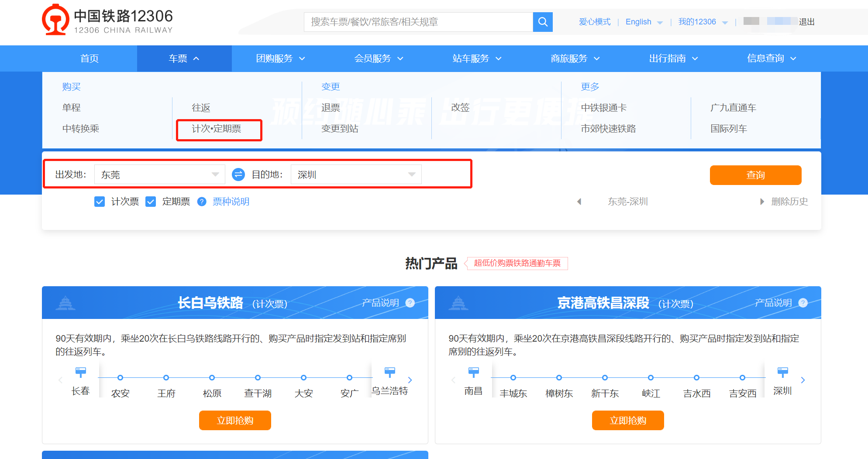Open 产品说明 for 长白乌铁路
This screenshot has height=459, width=868.
381,303
